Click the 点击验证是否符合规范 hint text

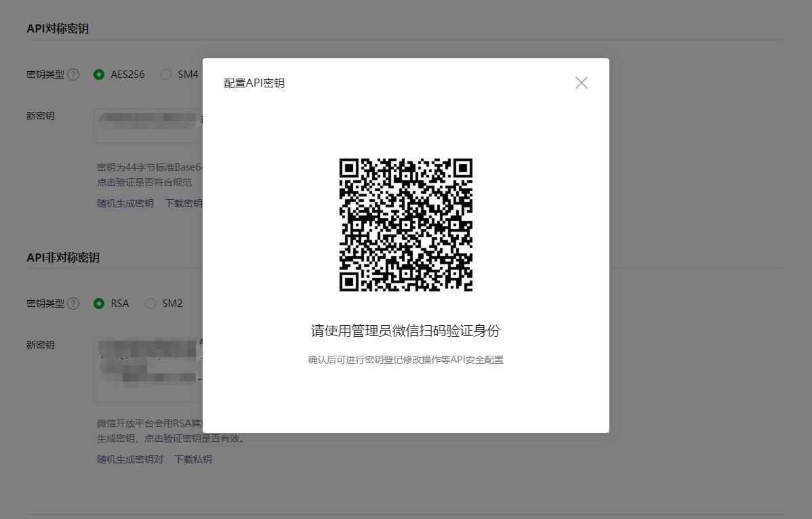(144, 182)
